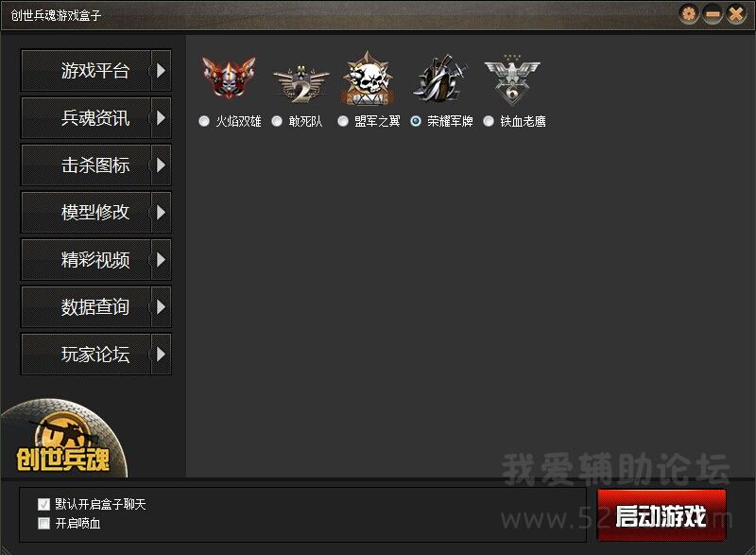Click the skull star 盟军之翼 badge icon

(x=368, y=78)
